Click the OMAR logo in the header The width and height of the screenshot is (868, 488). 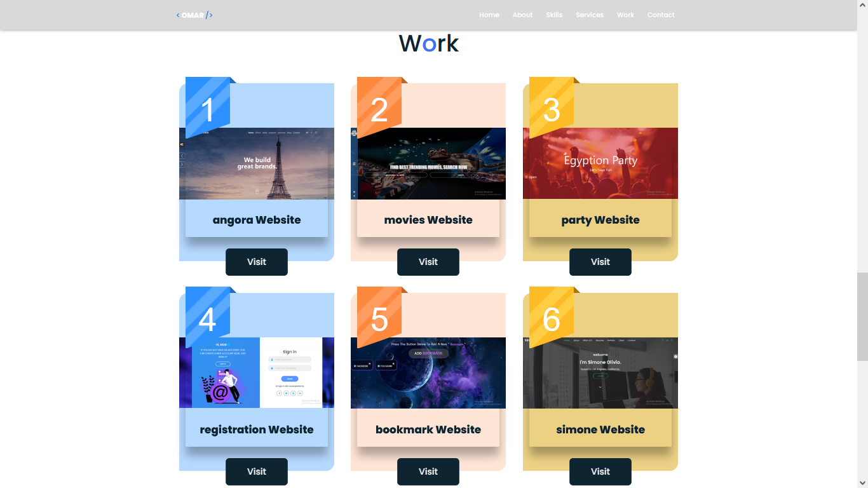pos(194,15)
